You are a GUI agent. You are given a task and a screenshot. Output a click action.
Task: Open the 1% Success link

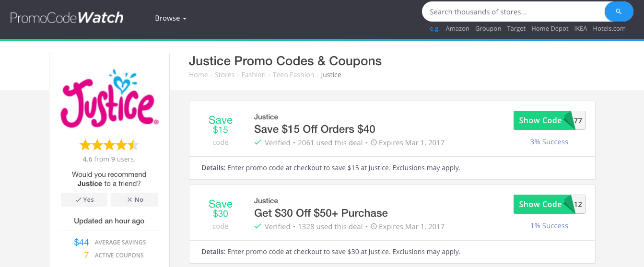[x=549, y=226]
